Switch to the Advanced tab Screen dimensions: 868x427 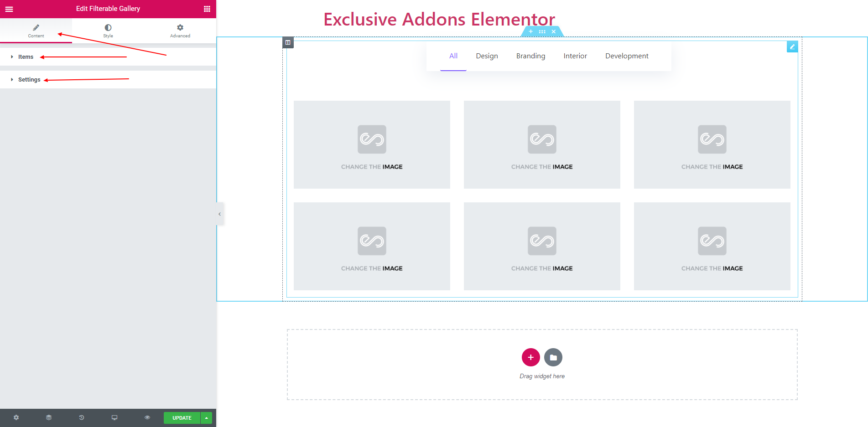coord(180,31)
